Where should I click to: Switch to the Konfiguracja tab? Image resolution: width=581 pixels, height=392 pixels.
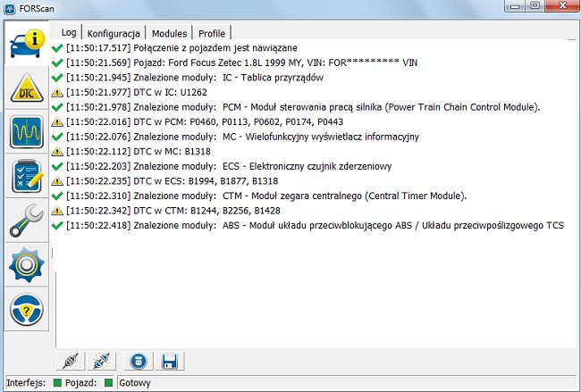point(114,33)
